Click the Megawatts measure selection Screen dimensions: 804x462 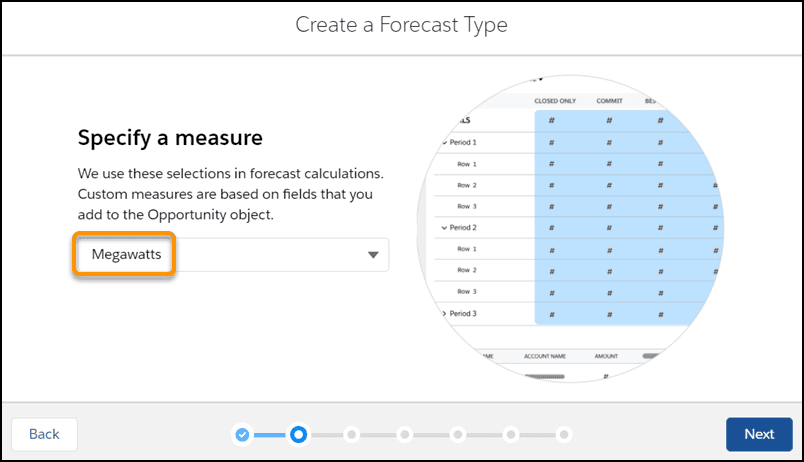point(126,254)
